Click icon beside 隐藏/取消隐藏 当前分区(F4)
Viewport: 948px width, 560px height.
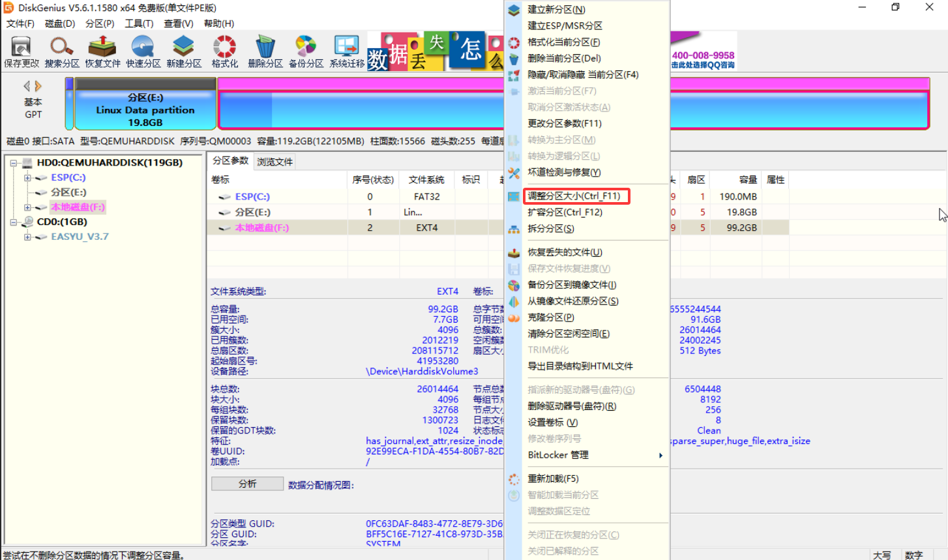pyautogui.click(x=514, y=75)
